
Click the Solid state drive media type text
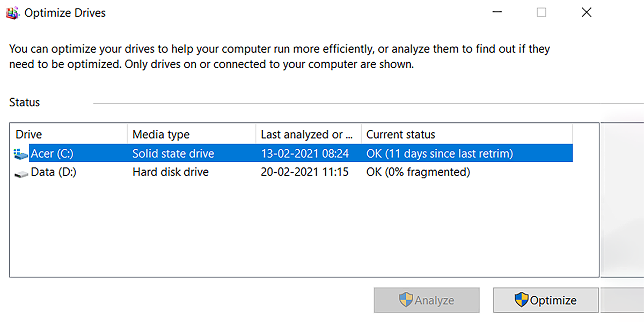(x=173, y=153)
